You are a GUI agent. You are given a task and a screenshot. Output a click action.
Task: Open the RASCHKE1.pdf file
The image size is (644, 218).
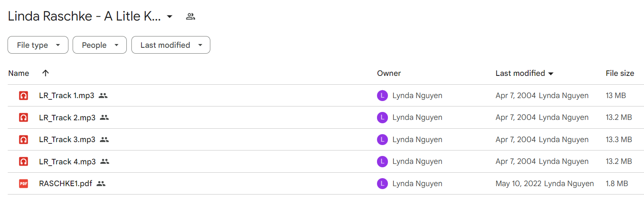click(65, 184)
